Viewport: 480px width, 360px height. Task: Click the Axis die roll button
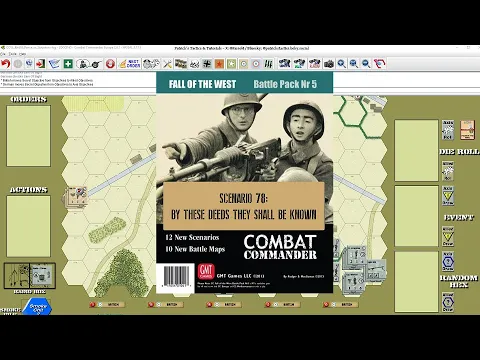[x=448, y=130]
